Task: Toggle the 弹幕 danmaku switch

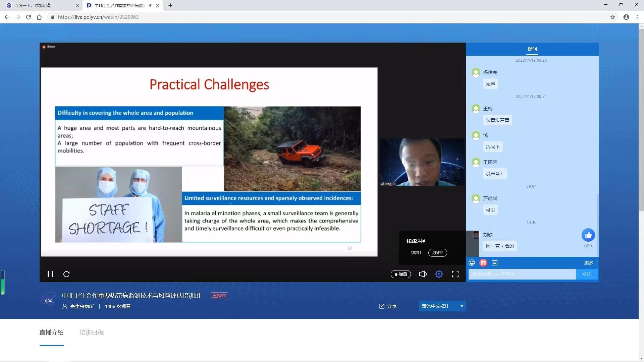Action: tap(400, 274)
